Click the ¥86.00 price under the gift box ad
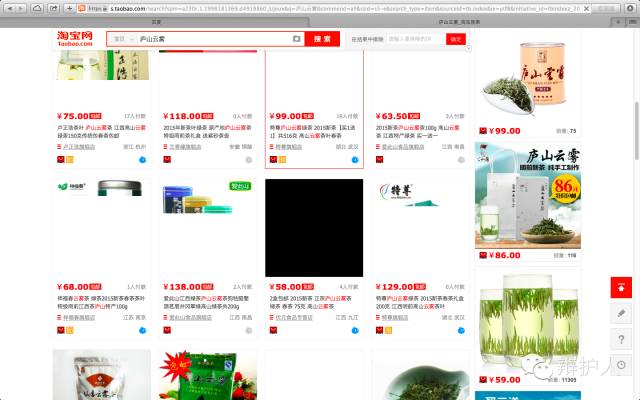Screen dimensions: 640x400 click(x=504, y=256)
